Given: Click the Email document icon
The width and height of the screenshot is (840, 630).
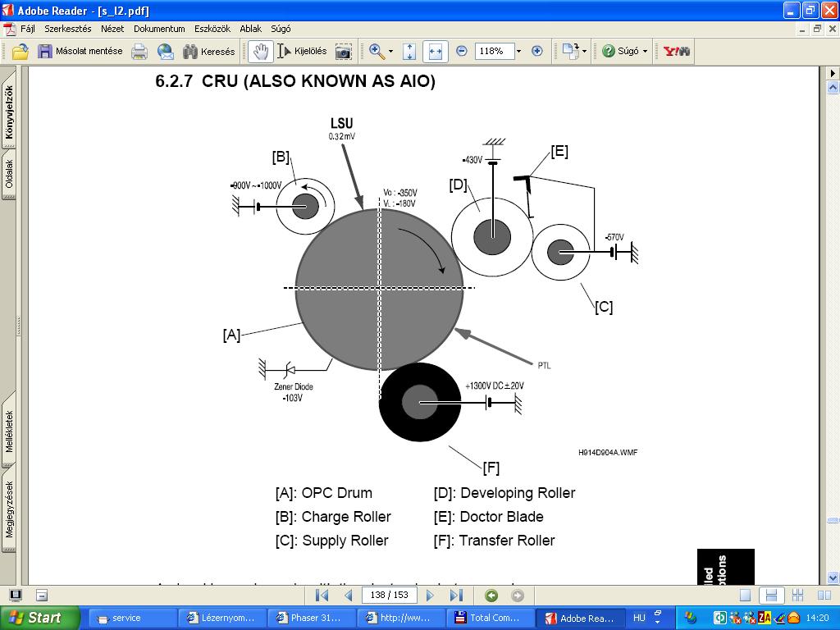Looking at the screenshot, I should [x=166, y=52].
